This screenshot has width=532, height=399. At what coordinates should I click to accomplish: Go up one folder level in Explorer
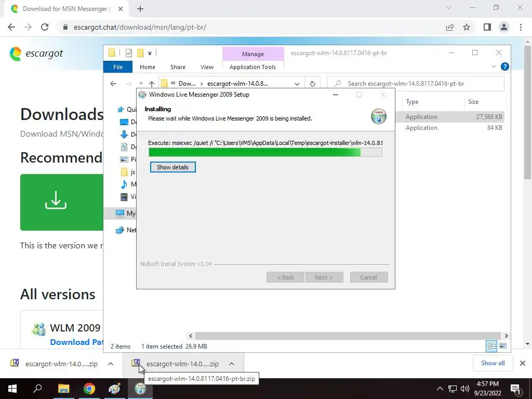click(151, 84)
